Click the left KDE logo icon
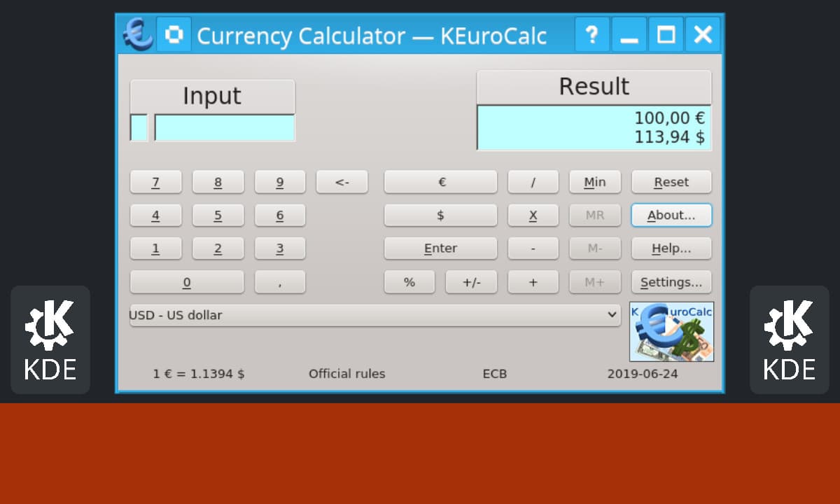840x504 pixels. (x=50, y=339)
